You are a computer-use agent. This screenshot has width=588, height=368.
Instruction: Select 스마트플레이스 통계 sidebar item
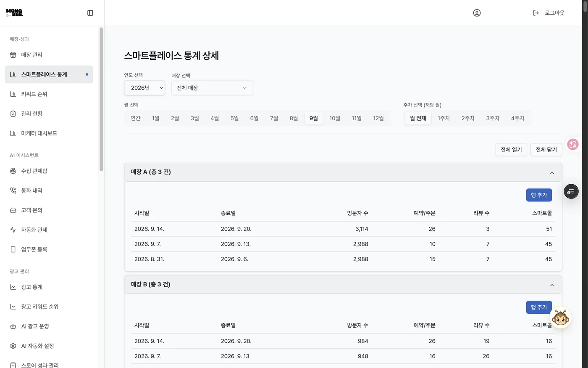49,74
